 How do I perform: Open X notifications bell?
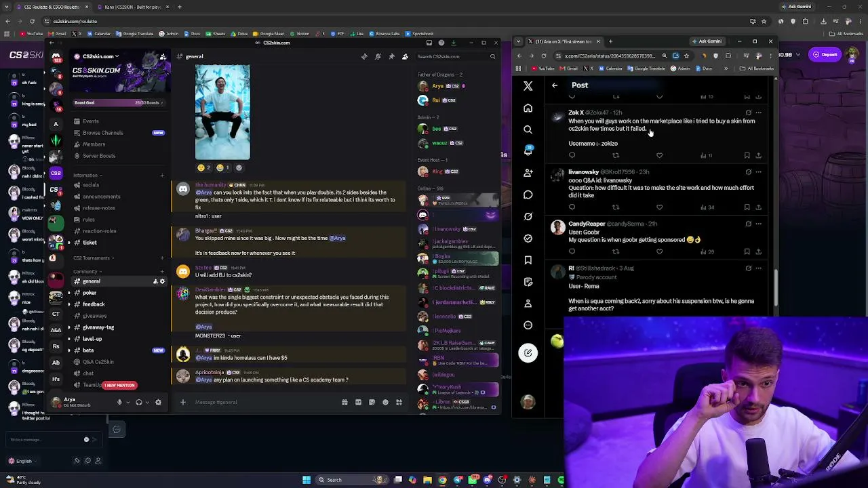coord(528,151)
